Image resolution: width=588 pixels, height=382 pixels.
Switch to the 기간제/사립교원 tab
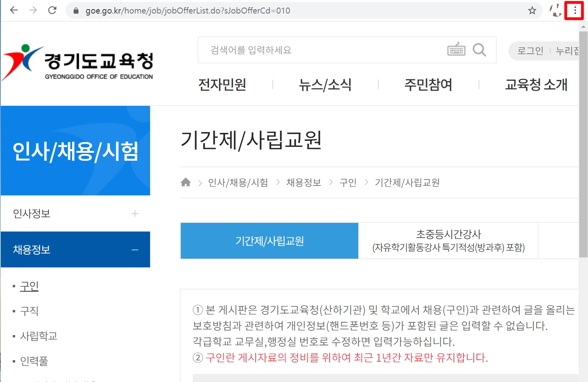[270, 241]
